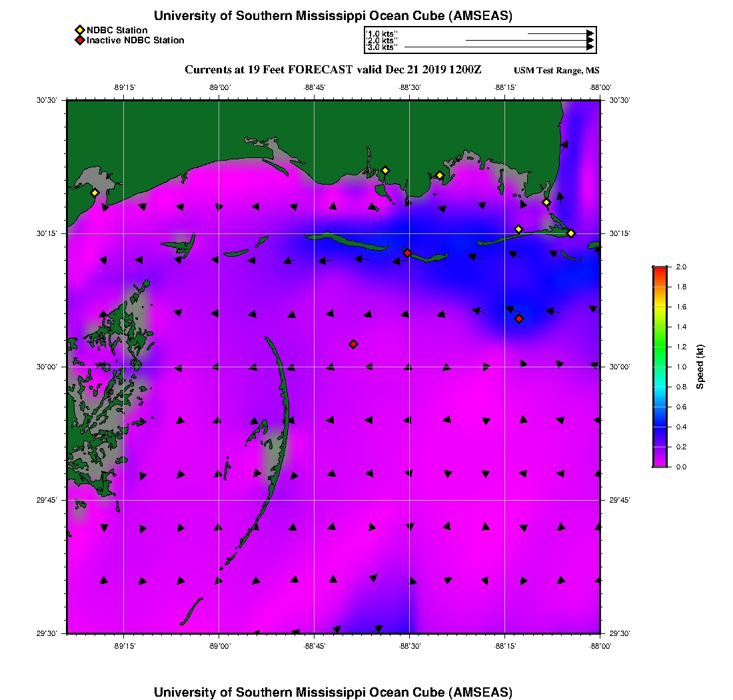The width and height of the screenshot is (733, 700).
Task: Click the red diamond in the legend
Action: coord(79,40)
